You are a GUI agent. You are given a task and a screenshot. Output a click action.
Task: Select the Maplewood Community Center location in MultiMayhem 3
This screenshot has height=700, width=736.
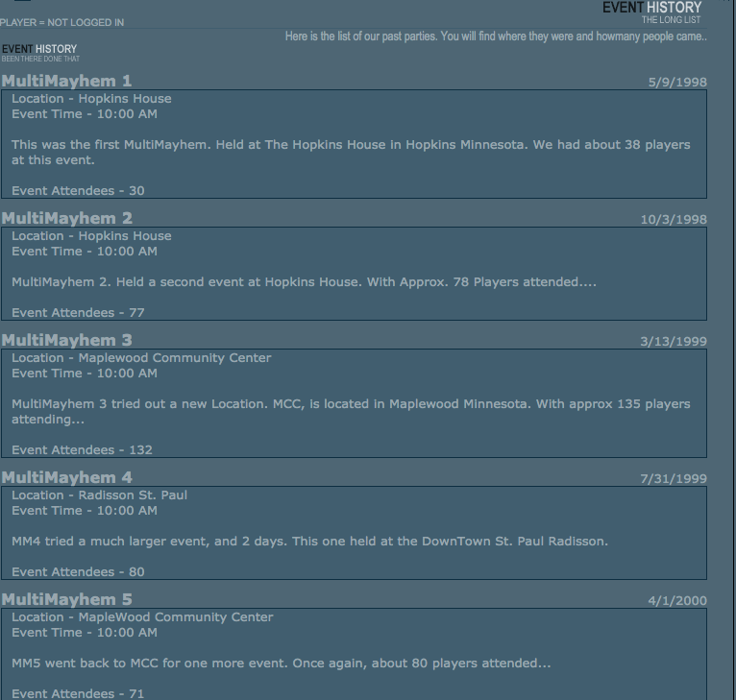pos(175,358)
